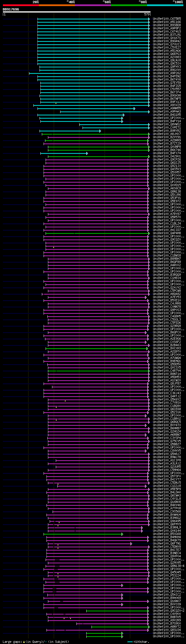Select label UniRef100_P53224
The height and width of the screenshot is (644, 186).
pyautogui.click(x=167, y=576)
